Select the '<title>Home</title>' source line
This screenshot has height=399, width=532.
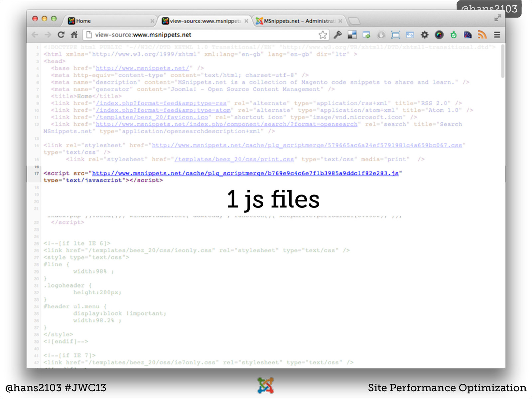[x=86, y=96]
